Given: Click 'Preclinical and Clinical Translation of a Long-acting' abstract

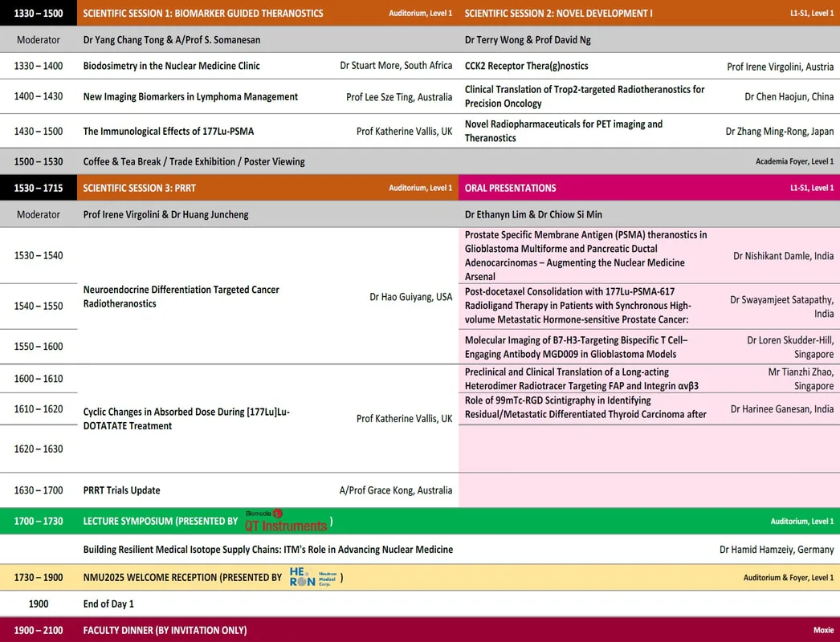Looking at the screenshot, I should tap(581, 379).
